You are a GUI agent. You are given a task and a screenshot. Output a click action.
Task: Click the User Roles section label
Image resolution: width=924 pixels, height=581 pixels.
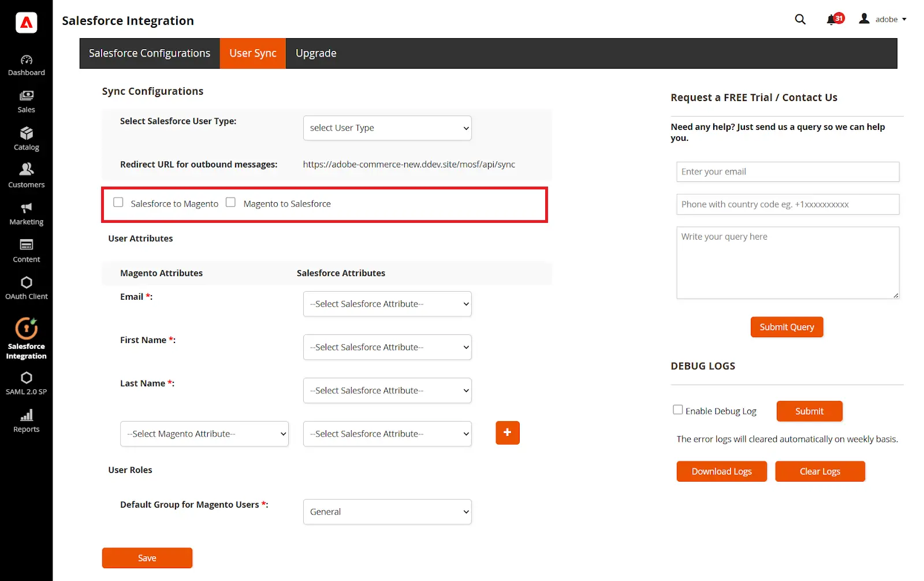coord(131,470)
